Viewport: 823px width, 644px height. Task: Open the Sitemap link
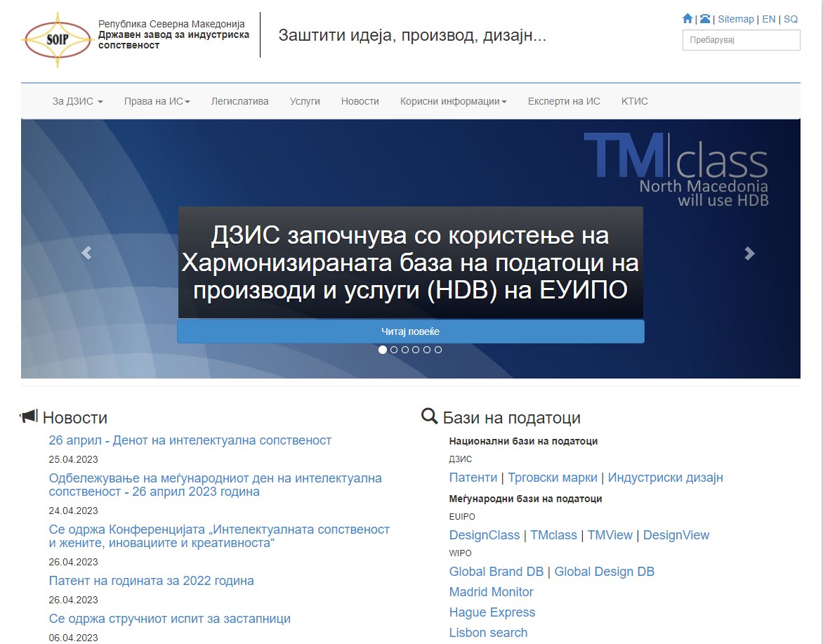tap(736, 19)
